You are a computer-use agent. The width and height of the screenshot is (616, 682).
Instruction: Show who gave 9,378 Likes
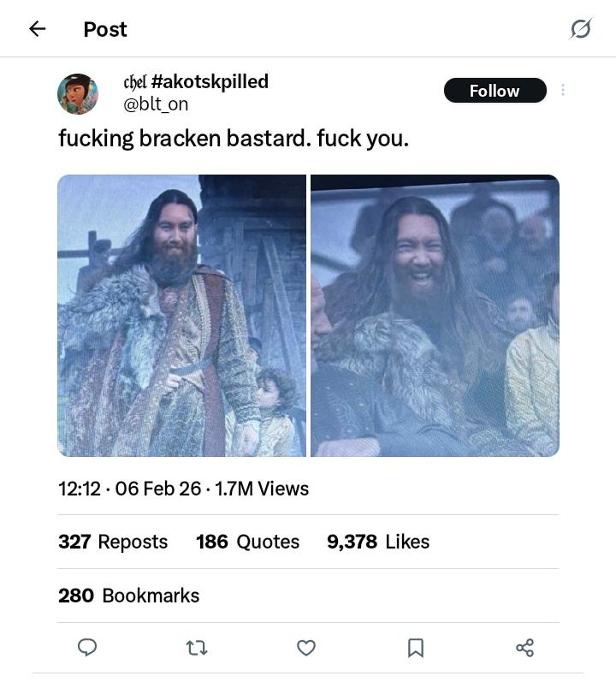coord(377,542)
